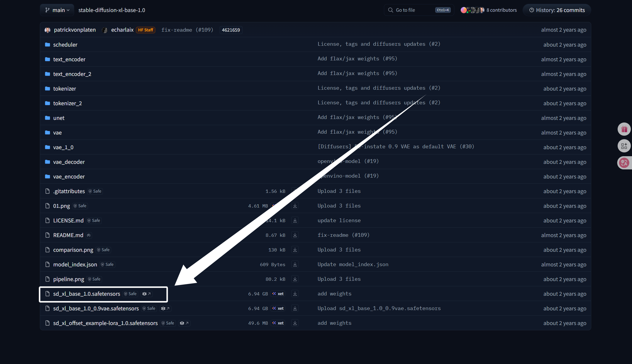Open the pointer details icon for sd_xl_base_1.0_0.9vae.safetensors

pos(165,308)
